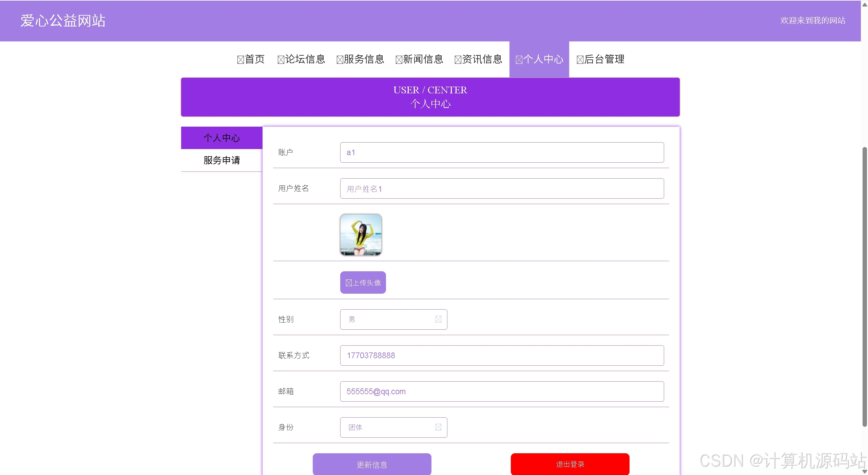This screenshot has height=475, width=868.
Task: Click the icon in 上传头像 button
Action: [349, 283]
